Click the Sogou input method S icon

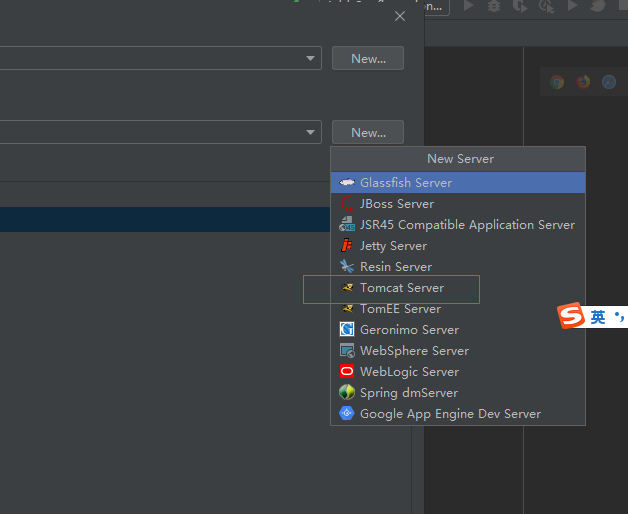570,316
